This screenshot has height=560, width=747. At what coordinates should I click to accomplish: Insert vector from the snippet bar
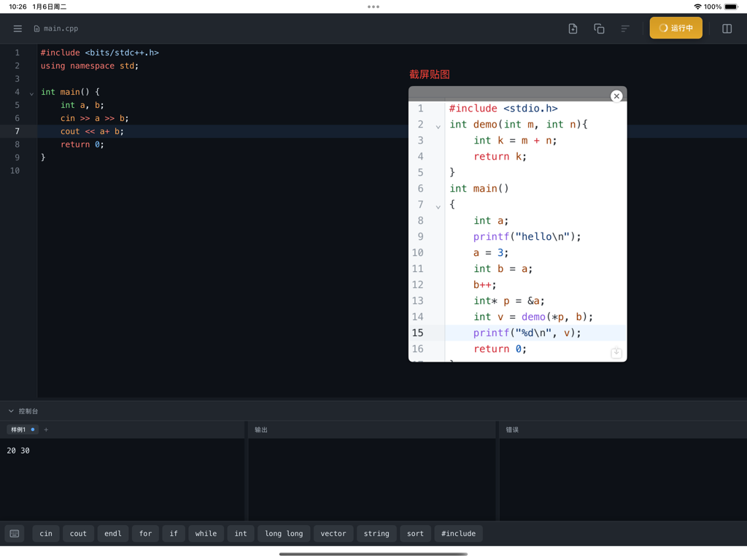[333, 533]
